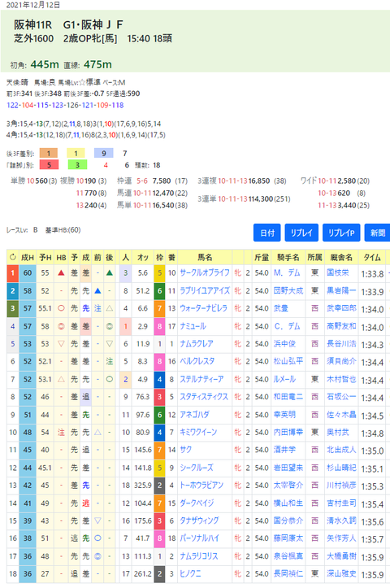Open jockey link 内田博幸
390x588 pixels.
click(288, 432)
